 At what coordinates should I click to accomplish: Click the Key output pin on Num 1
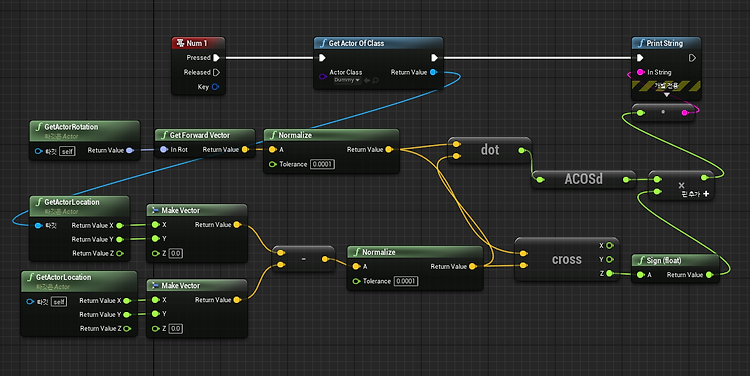point(215,87)
